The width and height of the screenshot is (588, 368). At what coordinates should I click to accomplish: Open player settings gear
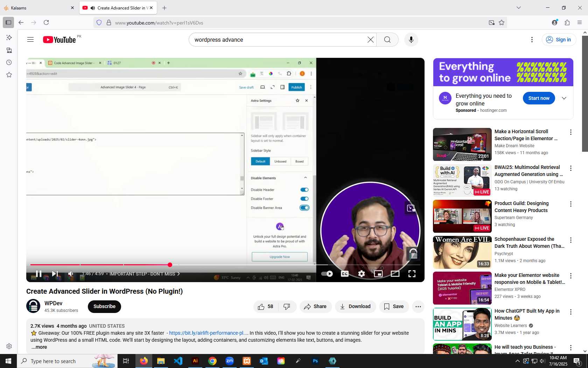click(362, 274)
